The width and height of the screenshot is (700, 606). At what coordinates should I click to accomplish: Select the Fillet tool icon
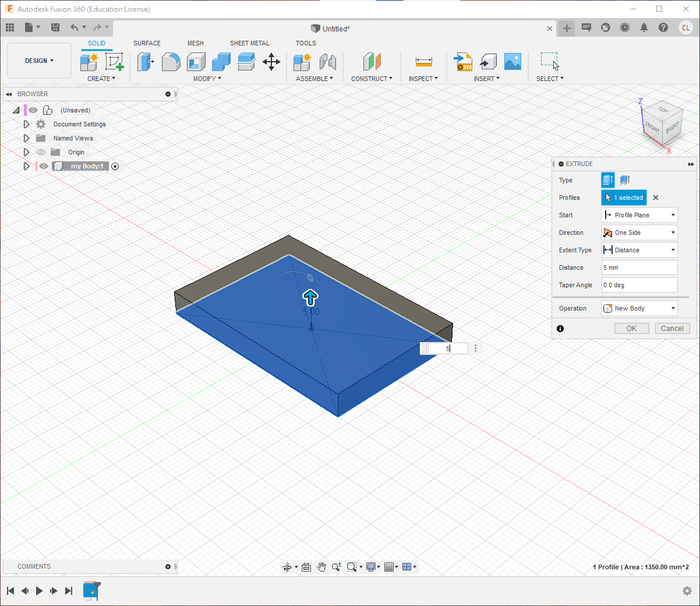[171, 62]
